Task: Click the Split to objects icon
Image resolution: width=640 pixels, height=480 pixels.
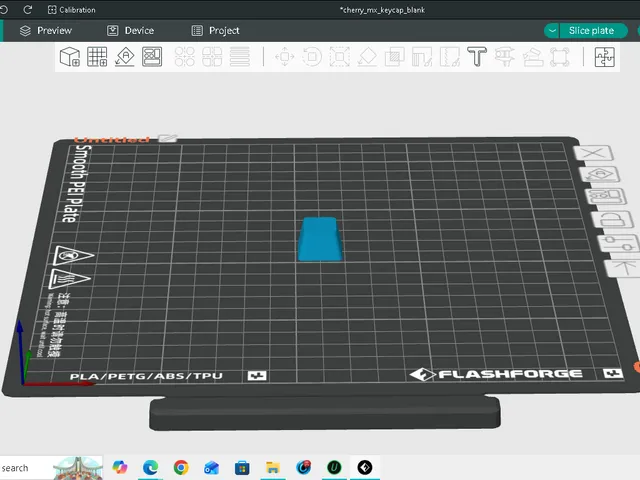Action: tap(184, 57)
